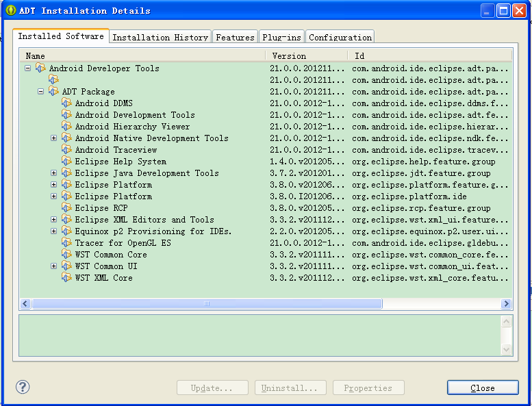Click the version 1.4.0.v201205... cell
Screen dimensions: 532x406
pyautogui.click(x=307, y=162)
